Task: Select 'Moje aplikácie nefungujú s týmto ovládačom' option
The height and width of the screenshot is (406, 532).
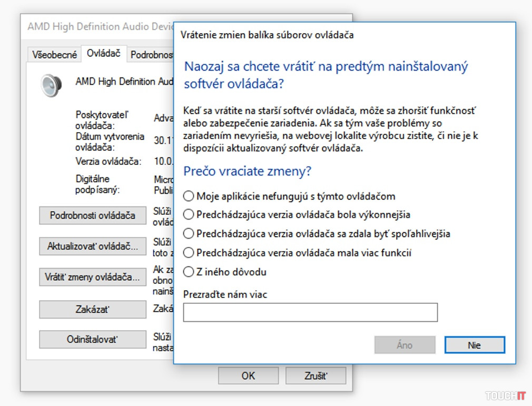Action: click(x=189, y=196)
